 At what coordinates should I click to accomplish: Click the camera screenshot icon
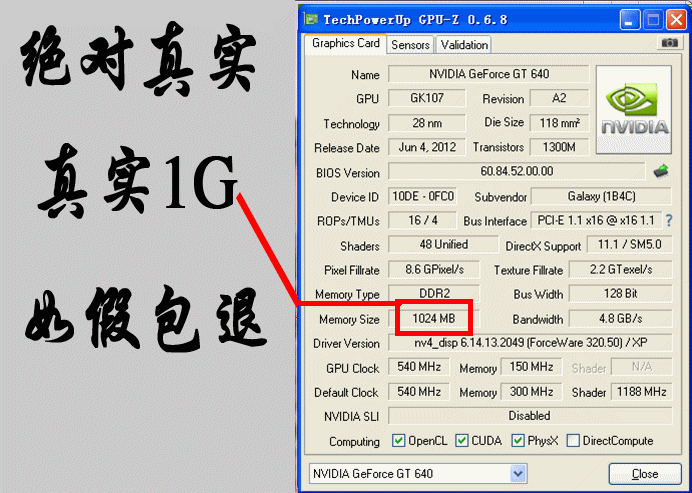tap(669, 43)
